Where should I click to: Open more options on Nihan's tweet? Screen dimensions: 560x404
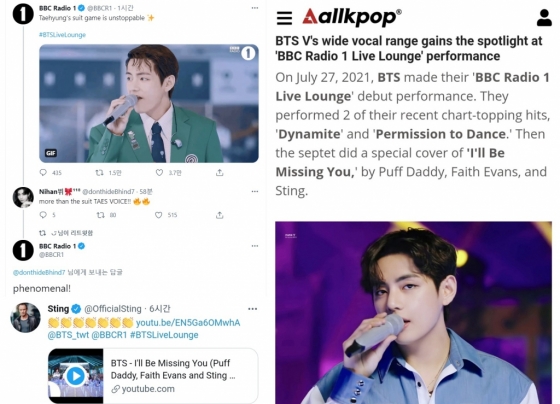255,191
